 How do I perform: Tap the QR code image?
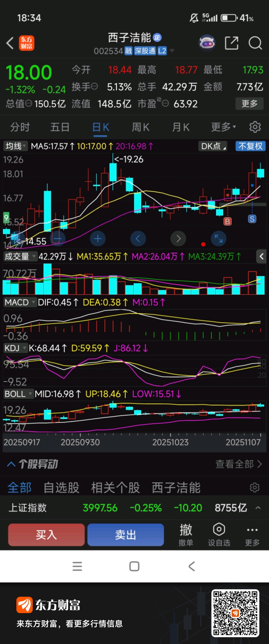tap(235, 613)
